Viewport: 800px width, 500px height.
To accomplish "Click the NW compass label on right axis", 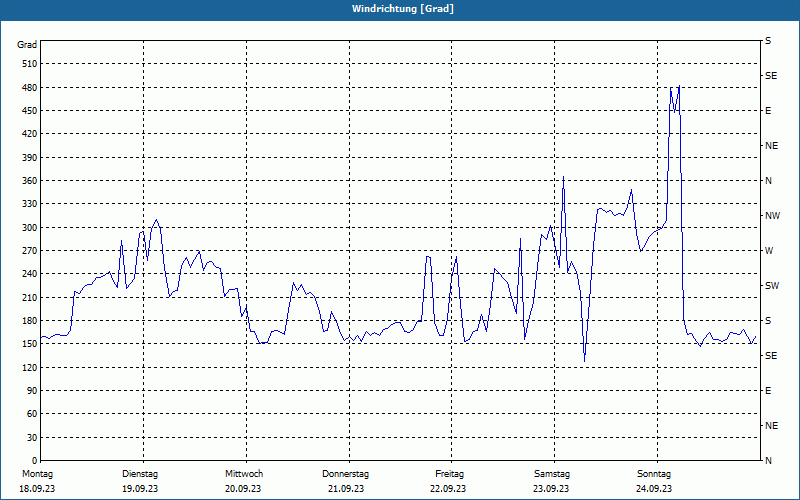I will click(772, 216).
